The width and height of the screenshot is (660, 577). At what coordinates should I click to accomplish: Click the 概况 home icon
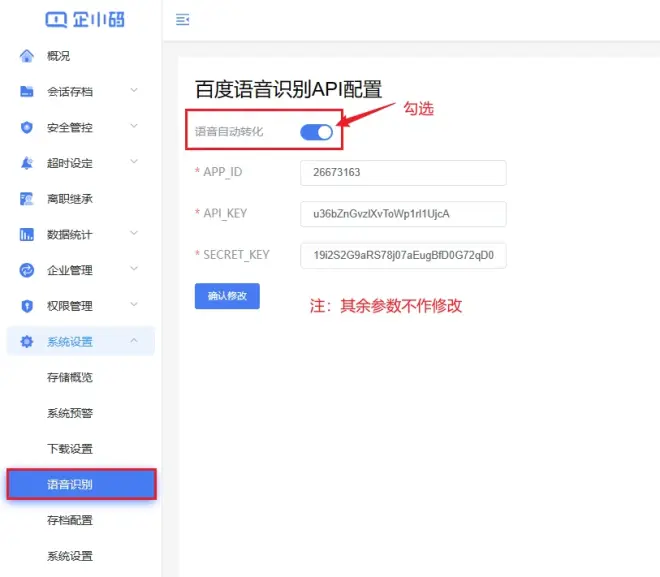(27, 56)
